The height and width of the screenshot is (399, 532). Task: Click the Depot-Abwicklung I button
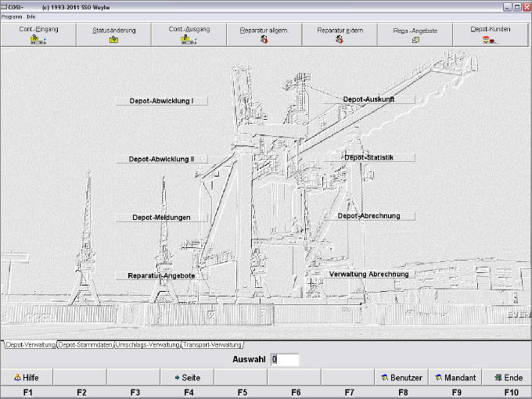(x=161, y=101)
